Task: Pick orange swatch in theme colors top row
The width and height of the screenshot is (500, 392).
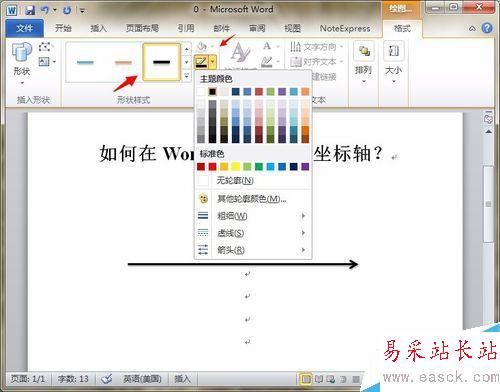Action: (305, 91)
